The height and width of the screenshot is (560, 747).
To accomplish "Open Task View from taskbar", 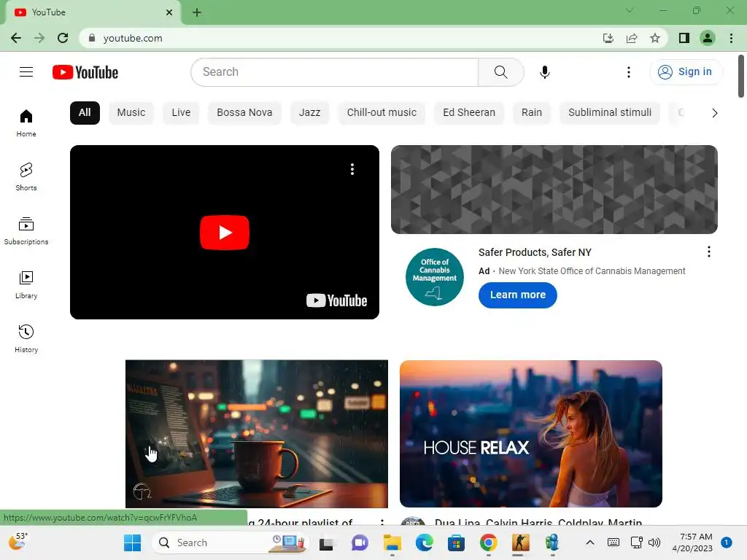I will click(326, 542).
